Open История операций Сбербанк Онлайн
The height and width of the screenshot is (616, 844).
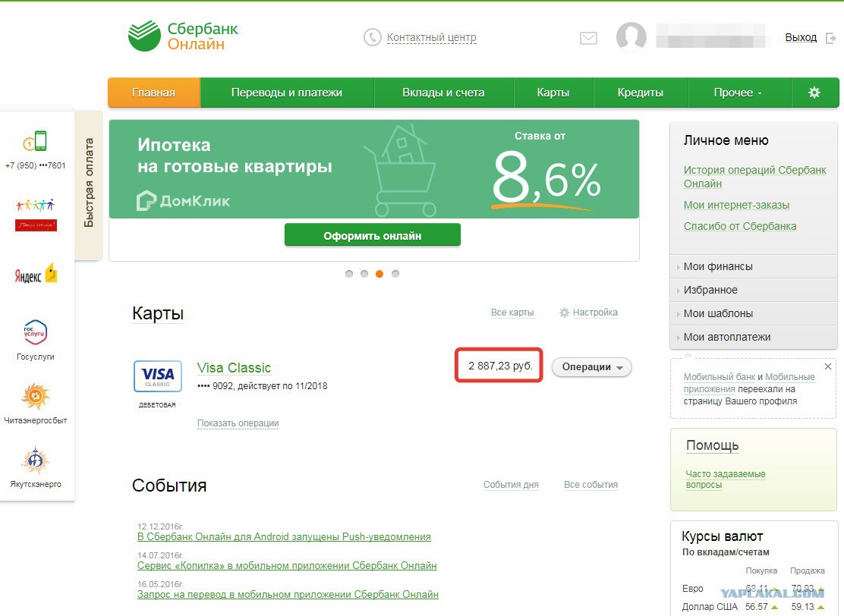754,177
